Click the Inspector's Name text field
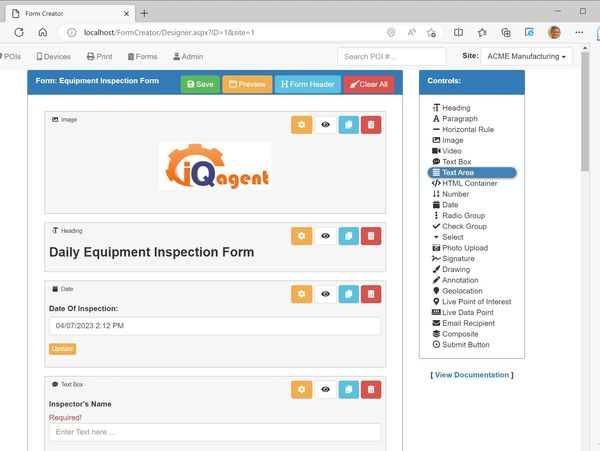The height and width of the screenshot is (451, 600). click(x=215, y=432)
